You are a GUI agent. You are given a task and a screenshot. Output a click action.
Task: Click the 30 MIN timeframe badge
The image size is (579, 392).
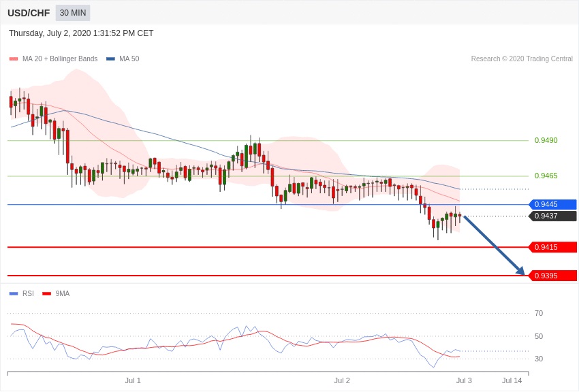tap(73, 13)
